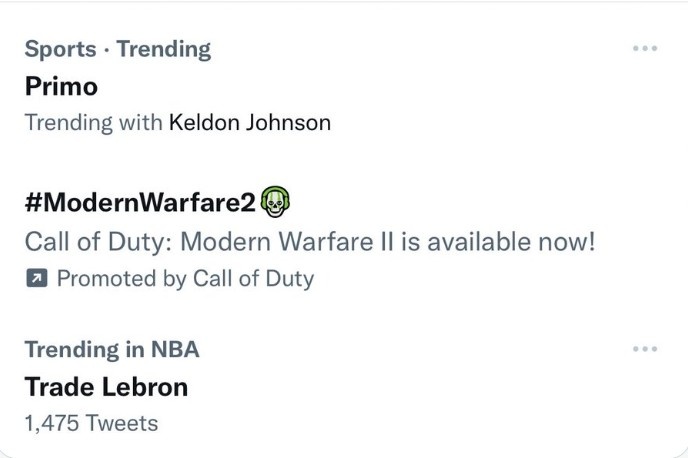Click 'available now!' in the promoted description
This screenshot has height=458, width=688.
[x=511, y=242]
